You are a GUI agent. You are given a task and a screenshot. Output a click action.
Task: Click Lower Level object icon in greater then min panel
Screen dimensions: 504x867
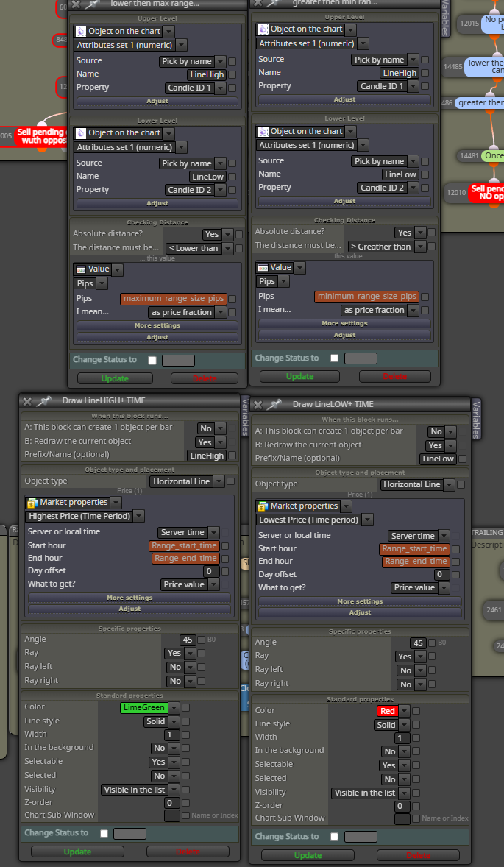(263, 132)
